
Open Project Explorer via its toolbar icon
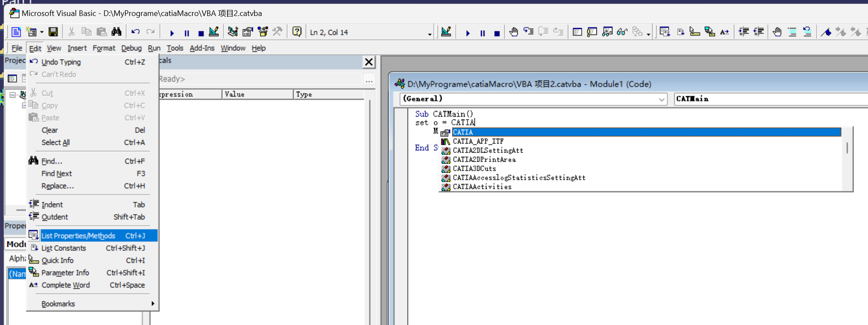233,32
